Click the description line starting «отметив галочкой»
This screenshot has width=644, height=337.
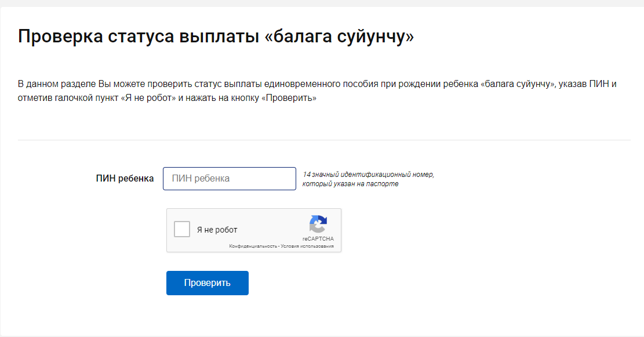point(167,98)
